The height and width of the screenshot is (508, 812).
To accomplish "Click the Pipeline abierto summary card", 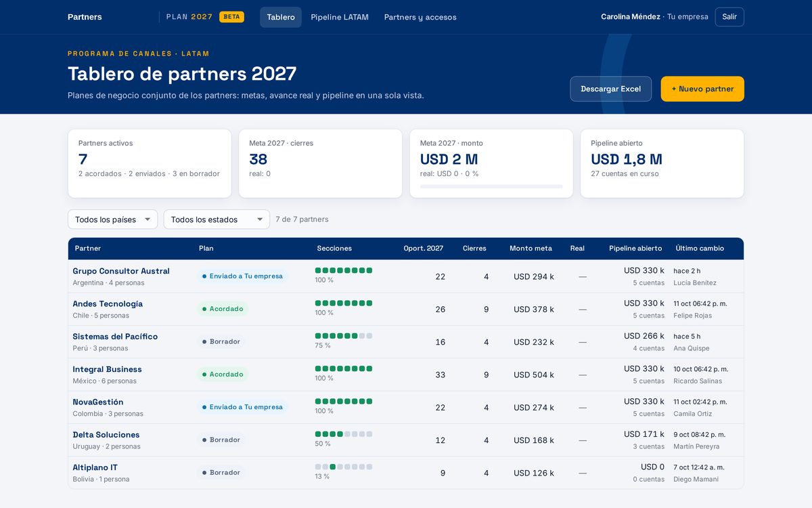I will 662,163.
